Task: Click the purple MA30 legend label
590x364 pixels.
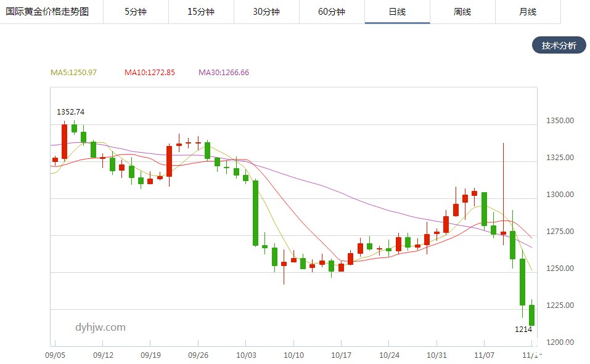Action: click(x=223, y=73)
